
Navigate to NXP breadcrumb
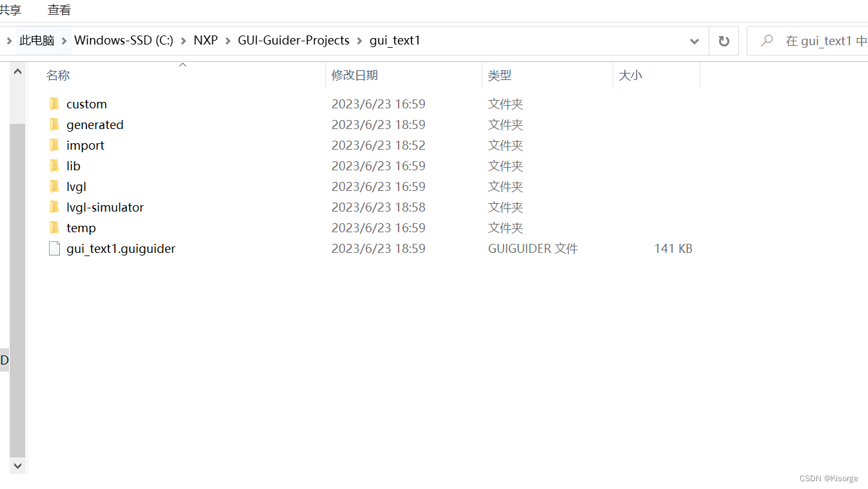click(x=206, y=41)
